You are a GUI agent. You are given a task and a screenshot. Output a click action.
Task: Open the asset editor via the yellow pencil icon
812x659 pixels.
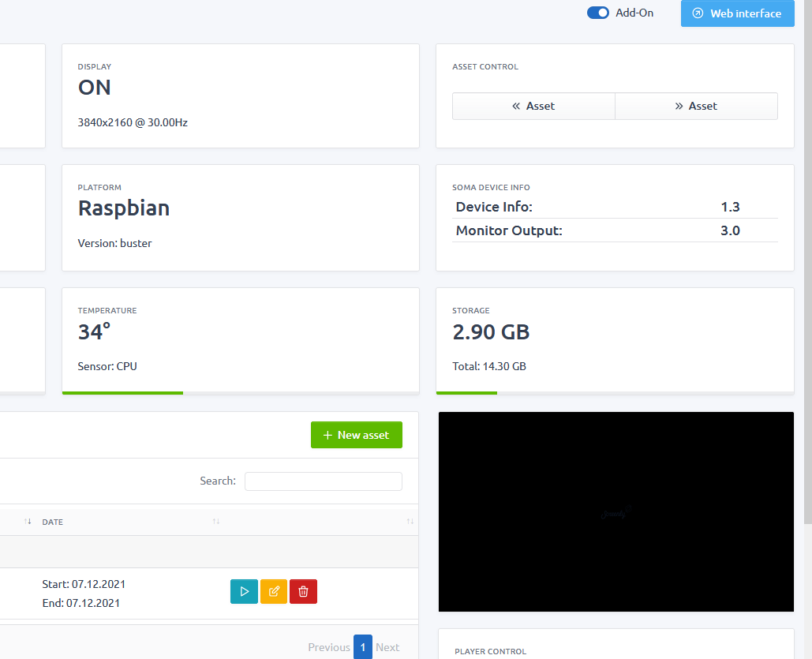tap(273, 591)
